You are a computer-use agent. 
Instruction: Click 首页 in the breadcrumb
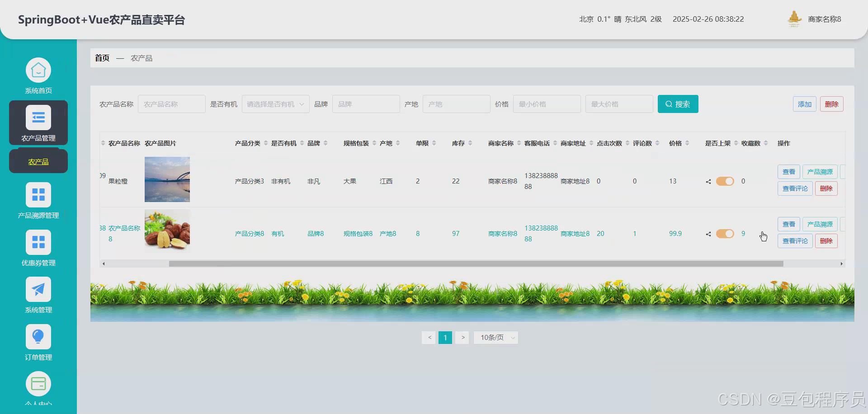102,58
